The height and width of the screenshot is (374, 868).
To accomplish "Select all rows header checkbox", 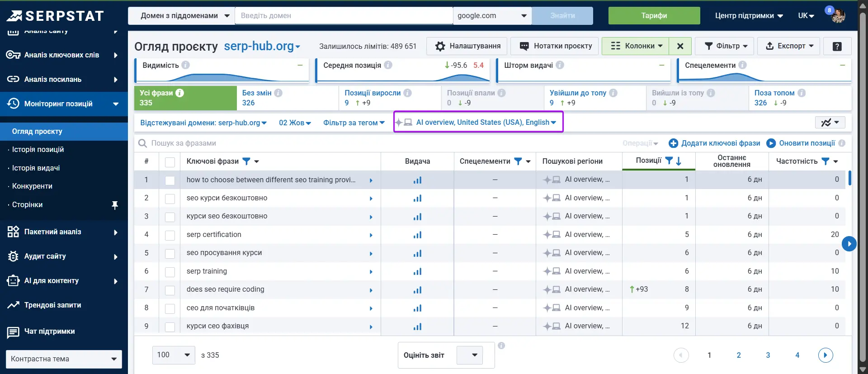I will (x=170, y=162).
